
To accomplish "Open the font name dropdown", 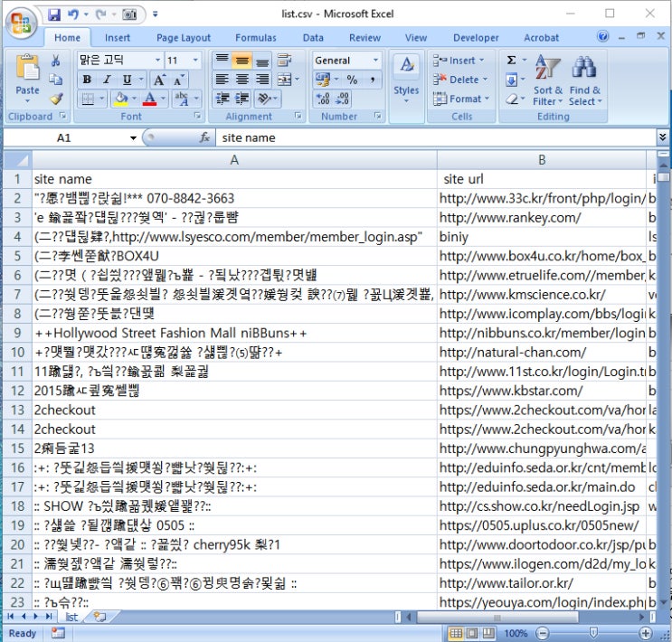I will [x=157, y=61].
